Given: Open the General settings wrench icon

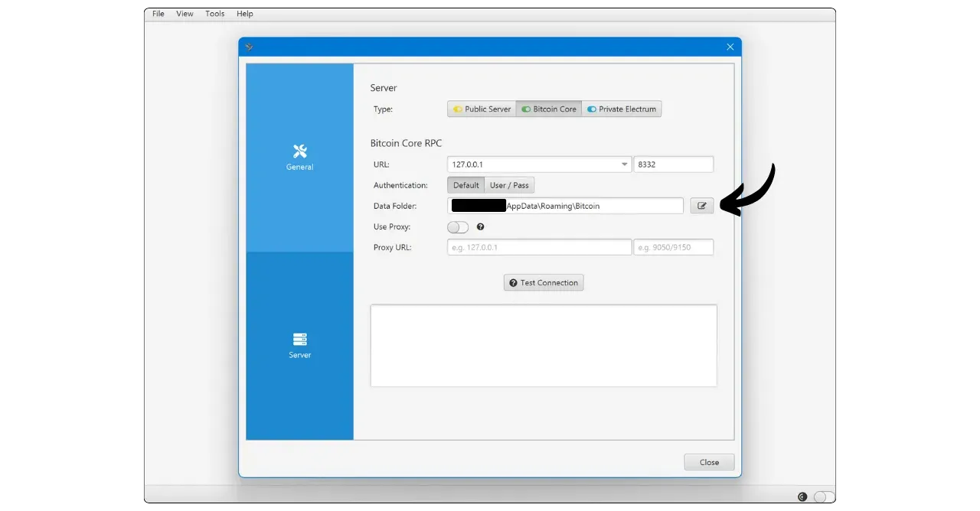Looking at the screenshot, I should pos(299,151).
